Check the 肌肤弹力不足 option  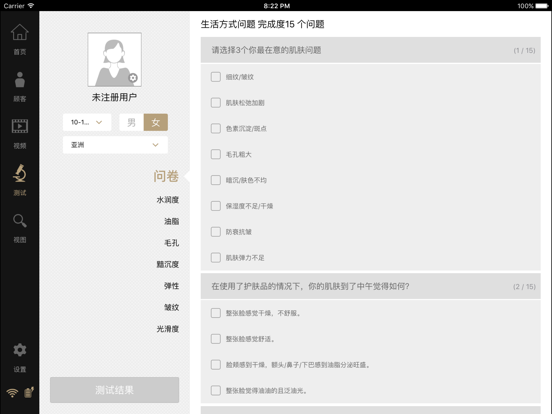click(216, 257)
